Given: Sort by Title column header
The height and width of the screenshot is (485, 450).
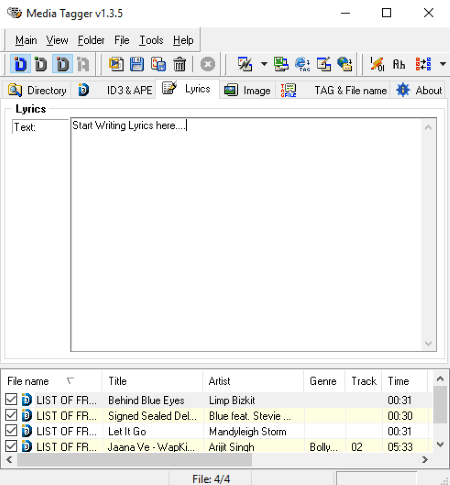Looking at the screenshot, I should 152,381.
